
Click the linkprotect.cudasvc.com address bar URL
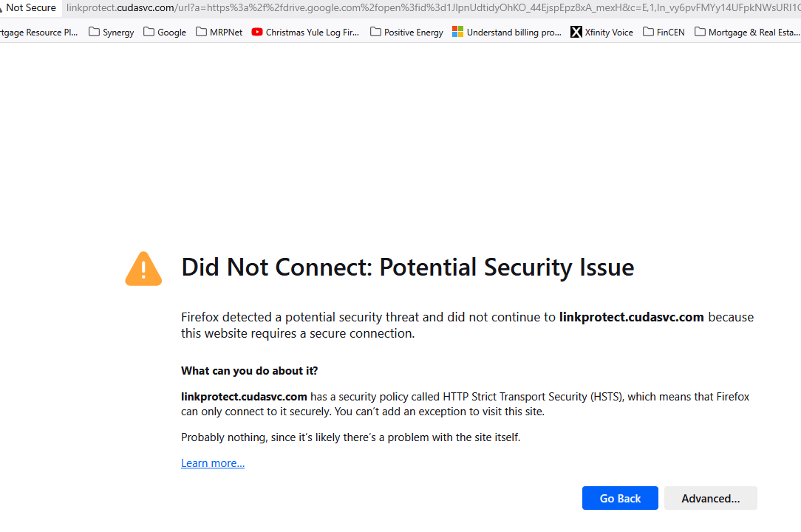(429, 8)
